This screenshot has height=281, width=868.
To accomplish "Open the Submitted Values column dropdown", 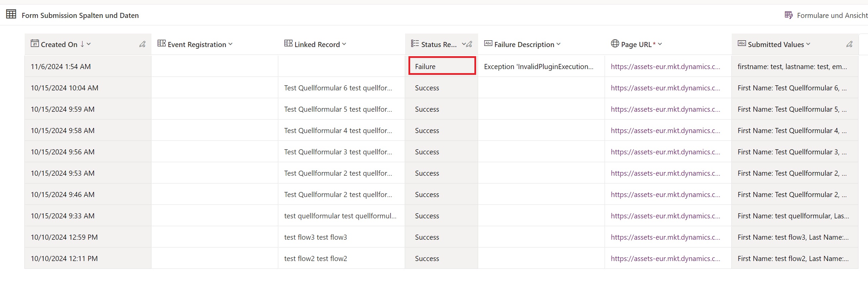I will [808, 44].
